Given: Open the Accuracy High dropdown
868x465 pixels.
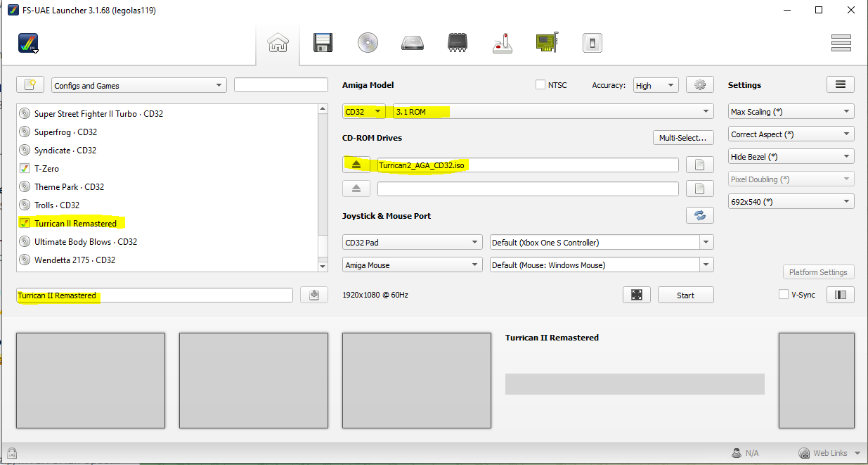Looking at the screenshot, I should coord(656,85).
